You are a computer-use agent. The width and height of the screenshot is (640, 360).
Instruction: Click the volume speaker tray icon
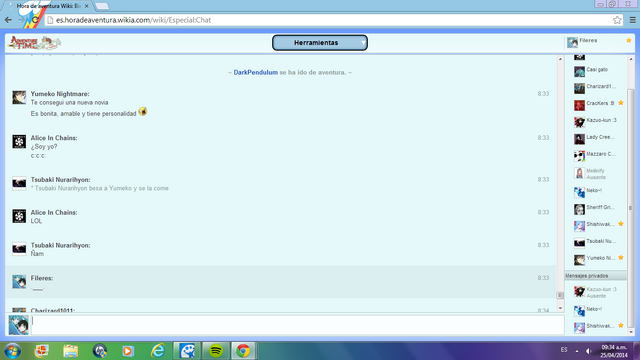coord(588,351)
